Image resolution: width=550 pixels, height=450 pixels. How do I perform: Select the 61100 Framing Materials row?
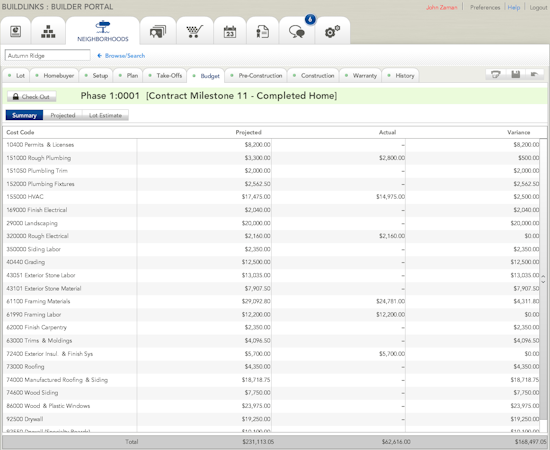[x=271, y=301]
